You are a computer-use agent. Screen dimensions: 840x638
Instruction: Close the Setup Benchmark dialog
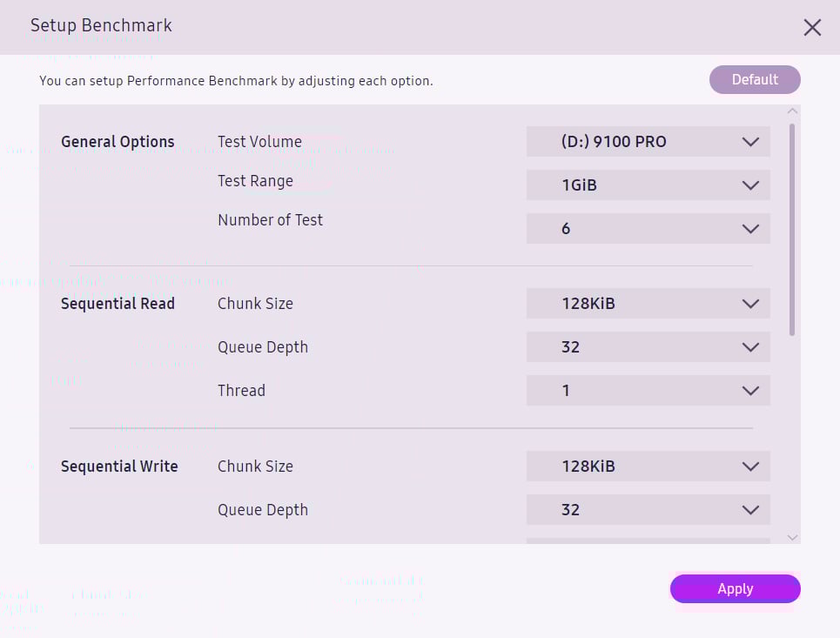pyautogui.click(x=812, y=27)
